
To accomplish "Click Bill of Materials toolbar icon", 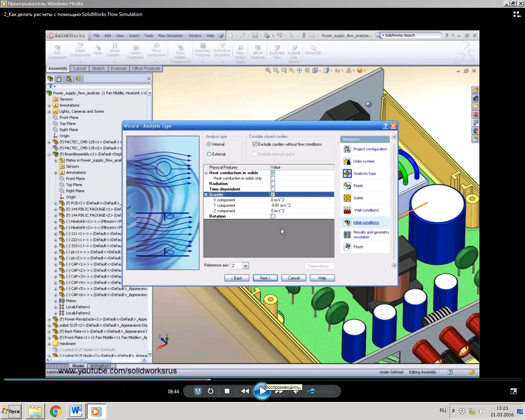I will [x=258, y=52].
